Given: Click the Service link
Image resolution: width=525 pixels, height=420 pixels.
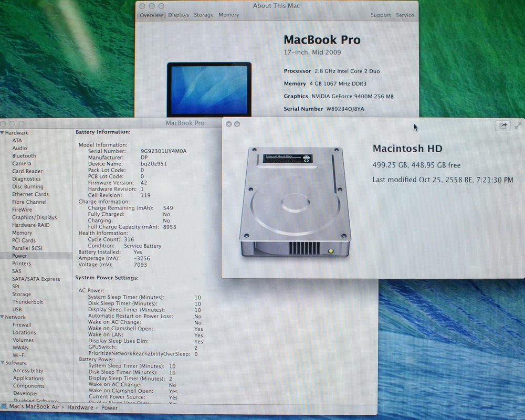Looking at the screenshot, I should [x=405, y=15].
